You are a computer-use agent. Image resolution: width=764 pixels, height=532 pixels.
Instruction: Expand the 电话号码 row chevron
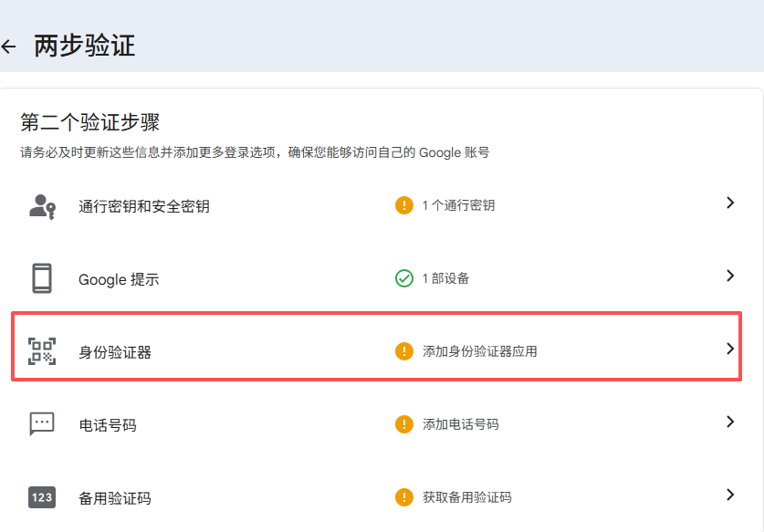(730, 422)
